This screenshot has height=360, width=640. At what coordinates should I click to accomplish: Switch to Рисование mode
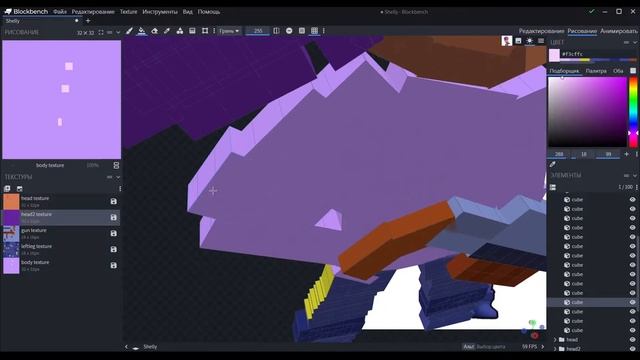tap(582, 31)
